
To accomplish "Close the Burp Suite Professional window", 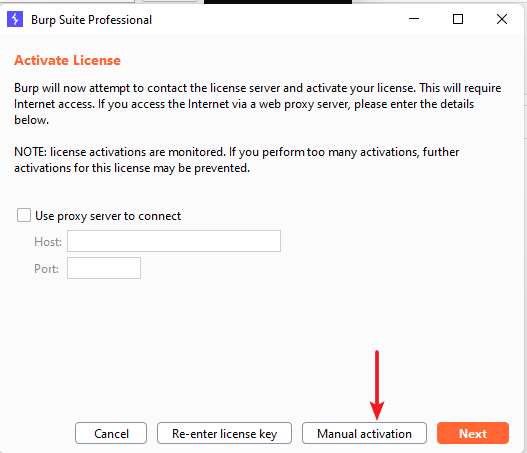I will (x=502, y=19).
